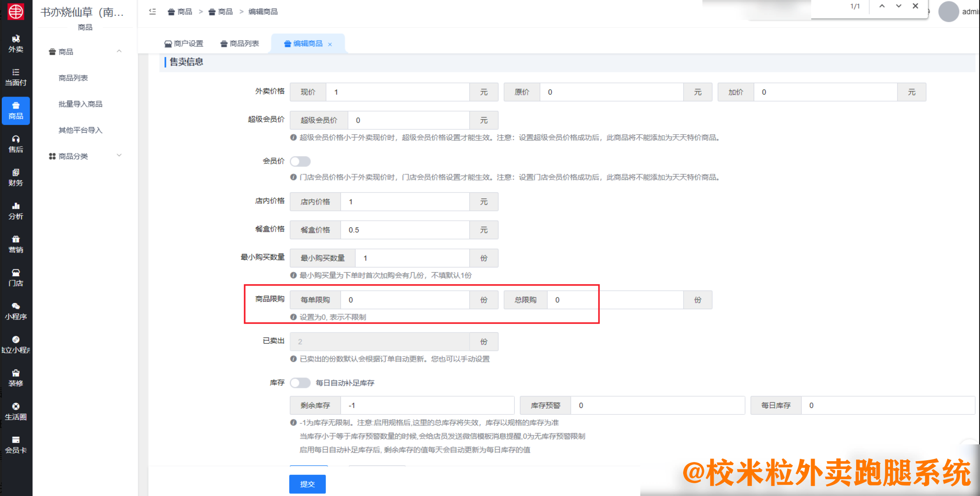Open the 外卖 module in sidebar
This screenshot has height=496, width=980.
click(16, 44)
